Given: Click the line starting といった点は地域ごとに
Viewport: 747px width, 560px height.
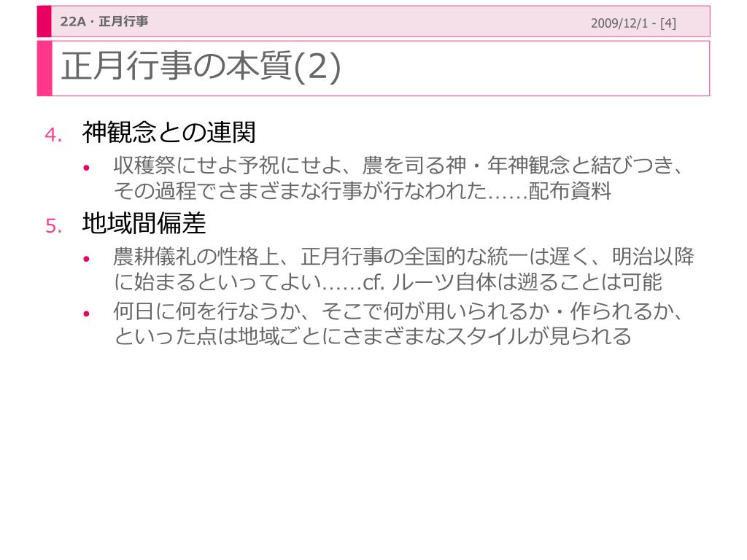Looking at the screenshot, I should click(373, 336).
